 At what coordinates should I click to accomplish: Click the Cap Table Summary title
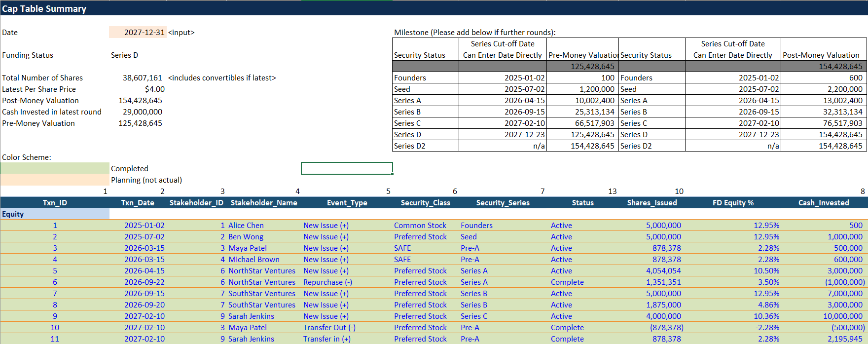point(44,9)
